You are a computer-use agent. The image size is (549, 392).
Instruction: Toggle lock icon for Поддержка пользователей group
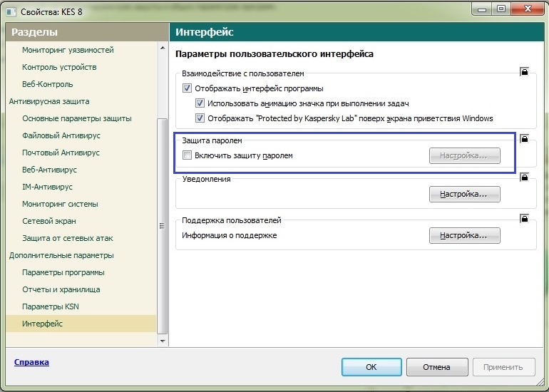click(x=524, y=218)
